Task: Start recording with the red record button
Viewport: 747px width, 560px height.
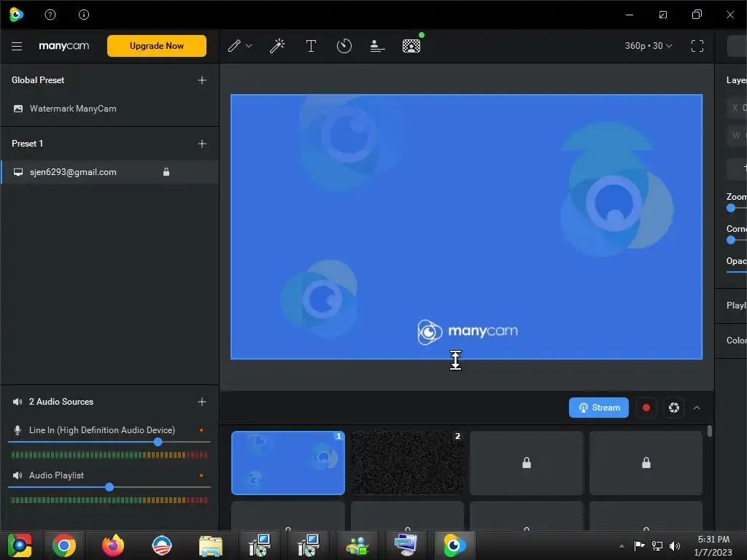Action: coord(646,408)
